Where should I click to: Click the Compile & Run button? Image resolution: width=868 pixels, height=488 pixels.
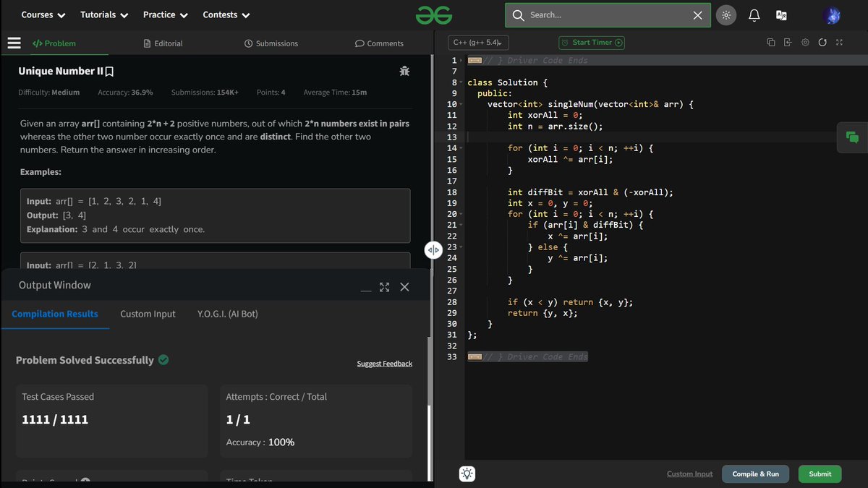point(755,474)
